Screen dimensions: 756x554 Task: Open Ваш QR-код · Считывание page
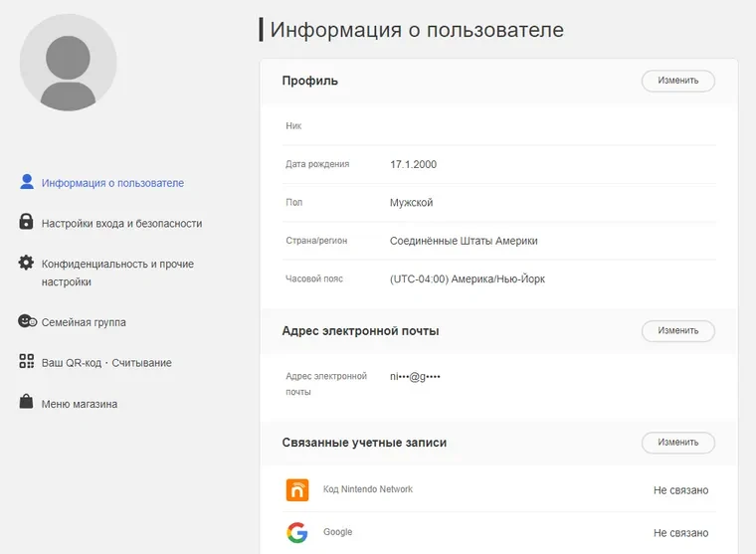click(x=106, y=363)
